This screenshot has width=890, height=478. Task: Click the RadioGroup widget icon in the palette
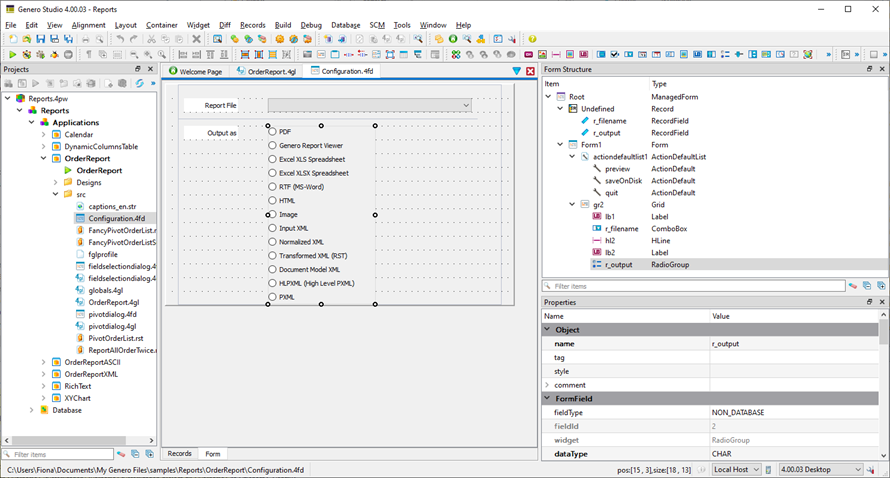point(725,54)
